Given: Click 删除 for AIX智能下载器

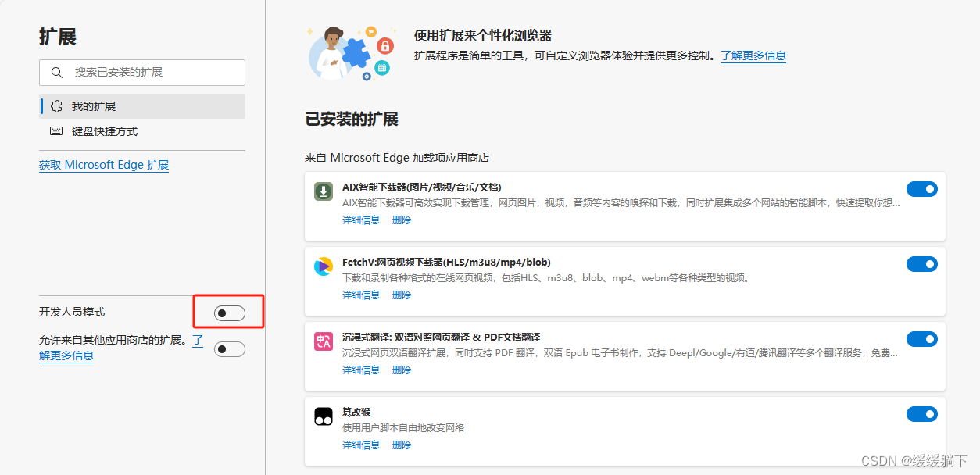Looking at the screenshot, I should 402,220.
